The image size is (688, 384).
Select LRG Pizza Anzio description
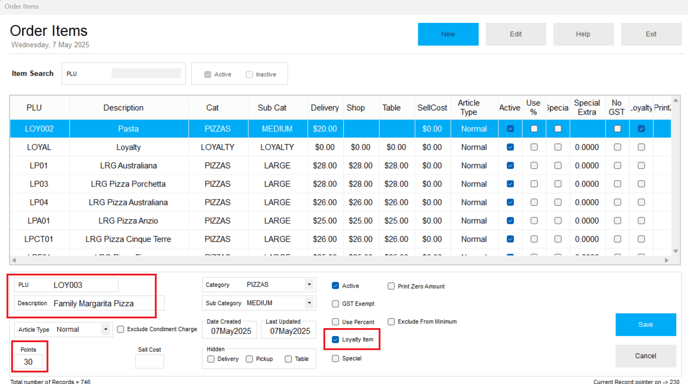click(x=129, y=221)
